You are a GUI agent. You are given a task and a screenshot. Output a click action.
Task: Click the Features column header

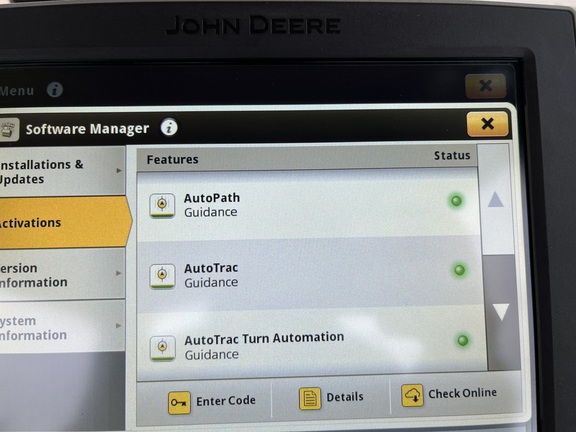tap(172, 159)
